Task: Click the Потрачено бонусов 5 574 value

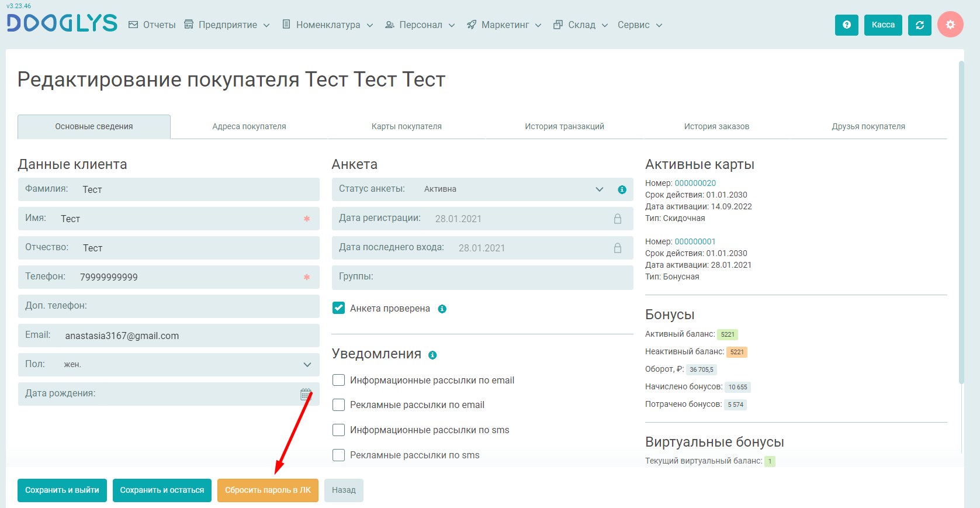Action: pos(736,405)
